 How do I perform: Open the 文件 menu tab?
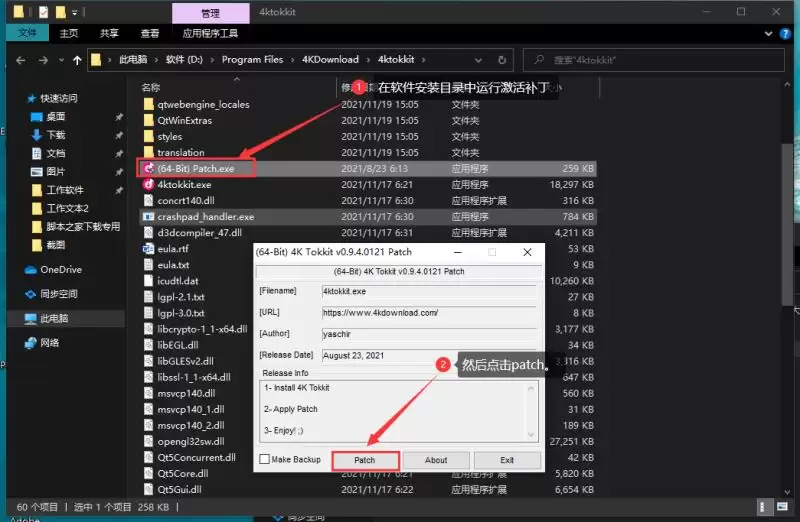tap(28, 33)
